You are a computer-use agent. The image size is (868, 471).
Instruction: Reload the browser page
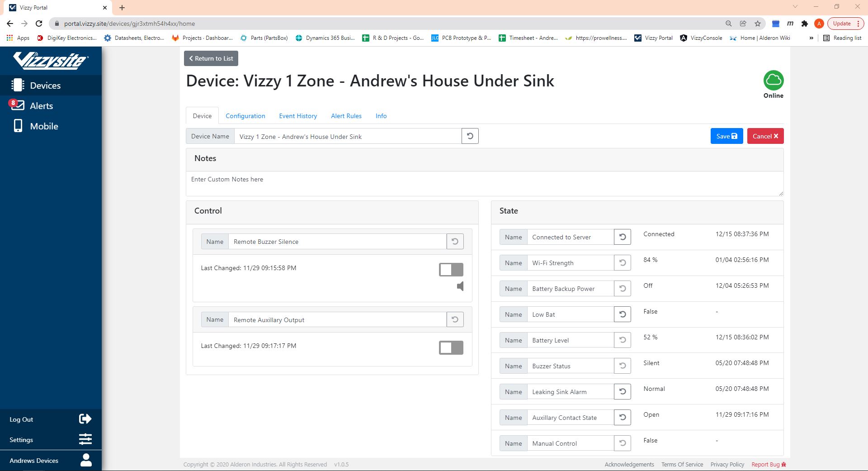point(39,24)
